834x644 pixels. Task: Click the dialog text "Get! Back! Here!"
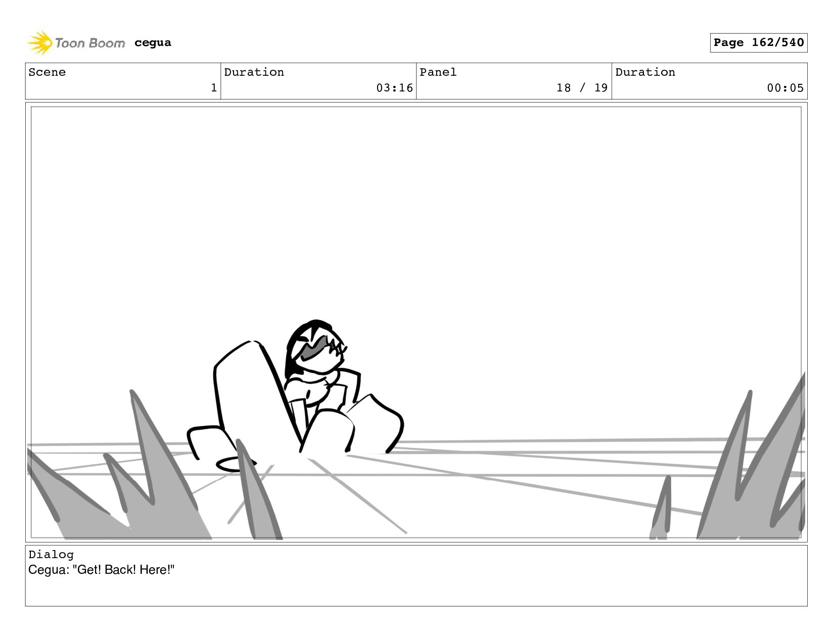click(x=124, y=570)
